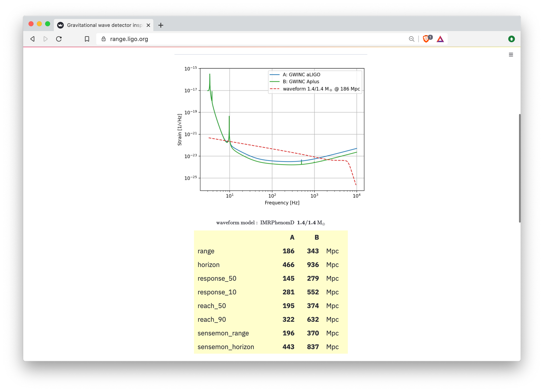Select the response_50 row label
This screenshot has height=392, width=544.
[217, 279]
